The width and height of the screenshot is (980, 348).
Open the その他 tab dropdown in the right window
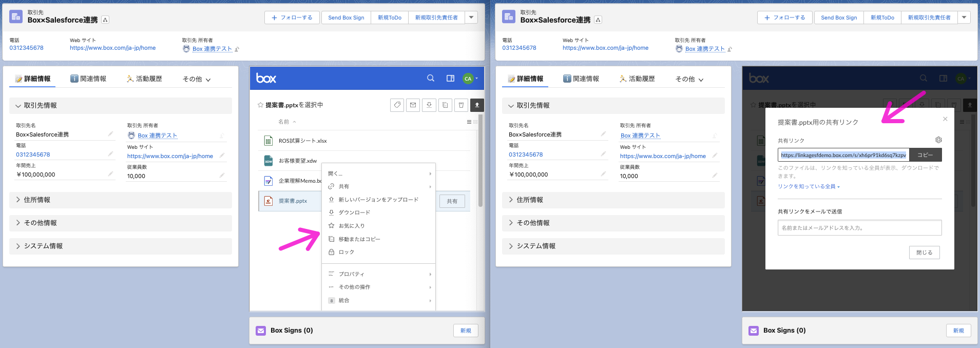pyautogui.click(x=689, y=79)
